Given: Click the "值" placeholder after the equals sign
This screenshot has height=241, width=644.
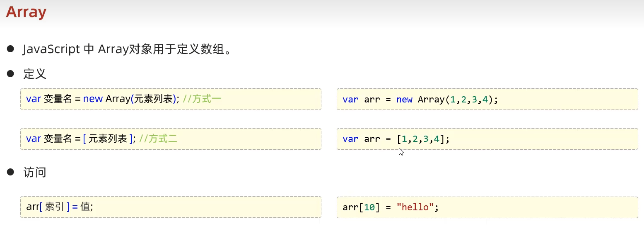Looking at the screenshot, I should point(85,207).
